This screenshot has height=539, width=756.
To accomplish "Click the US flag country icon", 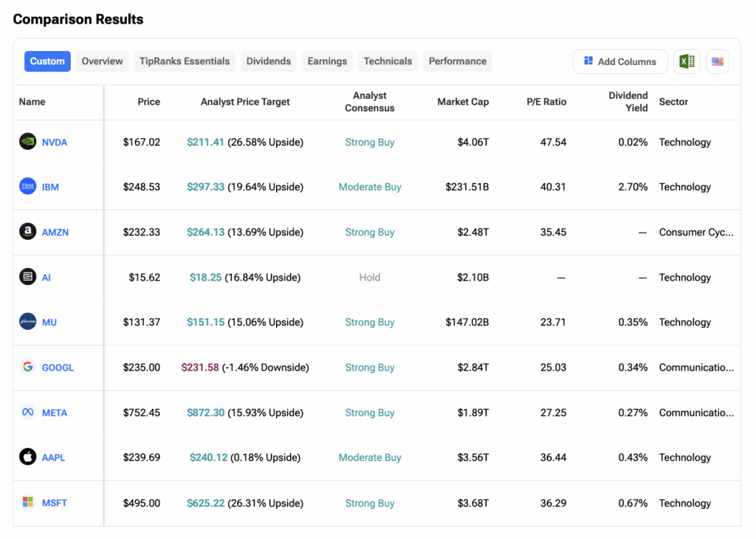I will pyautogui.click(x=717, y=62).
